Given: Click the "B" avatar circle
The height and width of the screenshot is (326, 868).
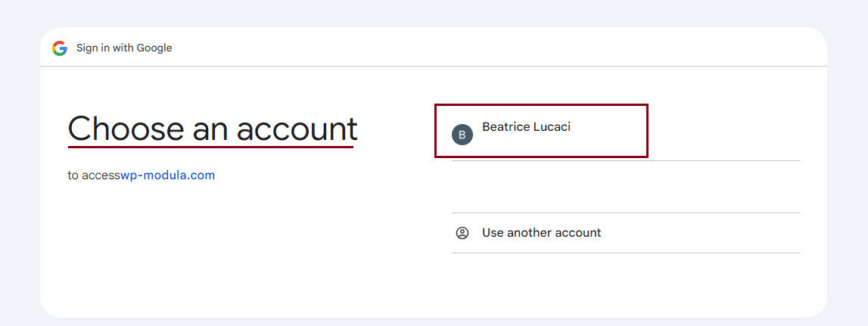Looking at the screenshot, I should tap(462, 135).
